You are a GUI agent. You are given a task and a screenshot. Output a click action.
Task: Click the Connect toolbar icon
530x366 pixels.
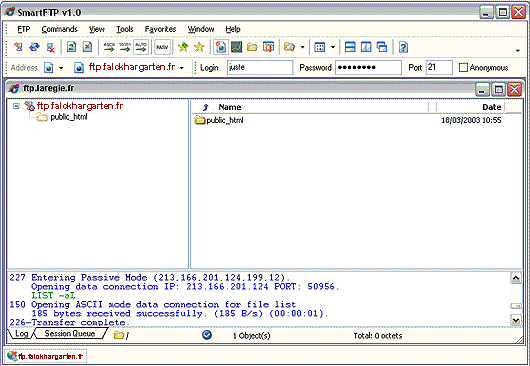click(18, 47)
